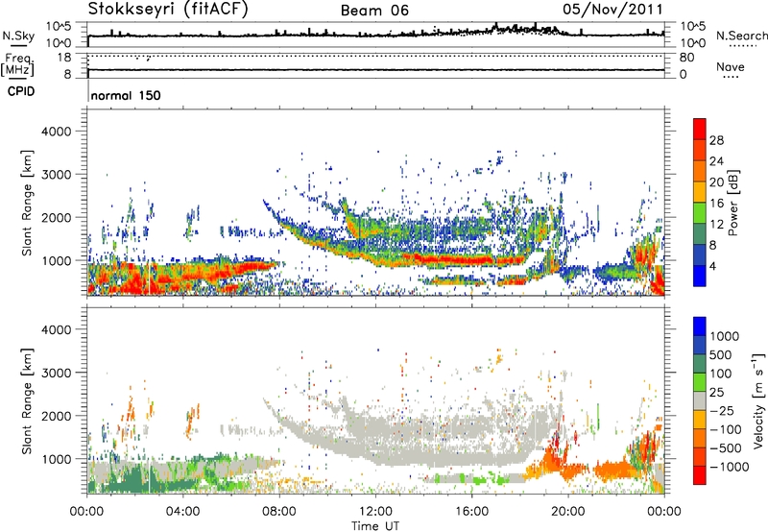The image size is (768, 532).
Task: Click the blue bottom segment of the power colorbar
Action: click(700, 276)
